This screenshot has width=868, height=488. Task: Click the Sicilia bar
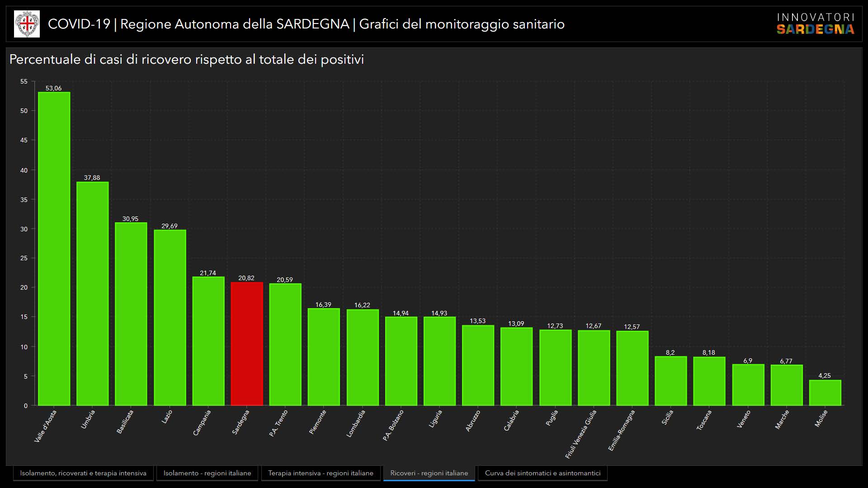670,381
